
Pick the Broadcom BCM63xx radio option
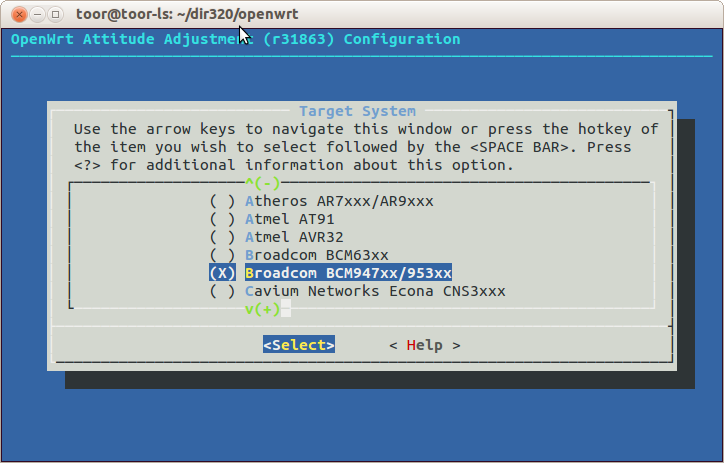click(x=222, y=255)
